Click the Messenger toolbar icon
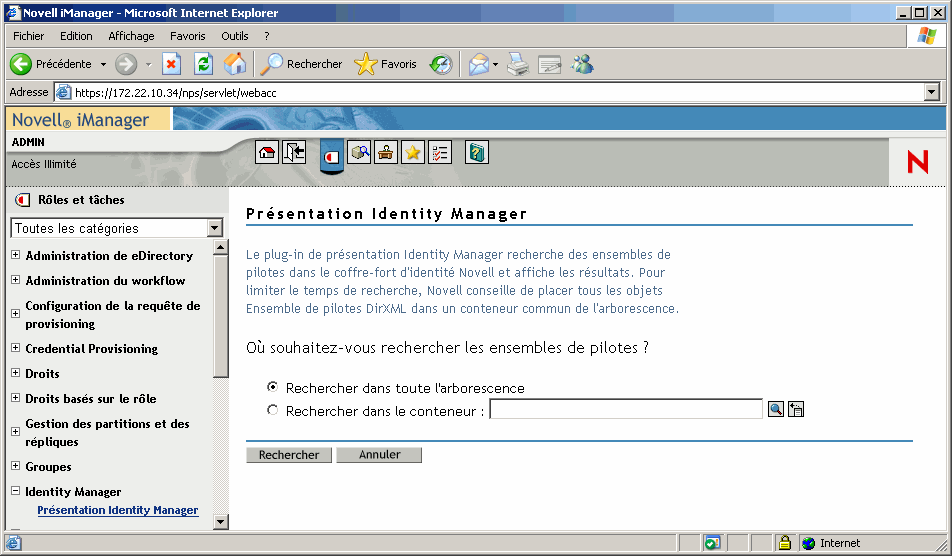Viewport: 952px width, 556px height. point(582,64)
